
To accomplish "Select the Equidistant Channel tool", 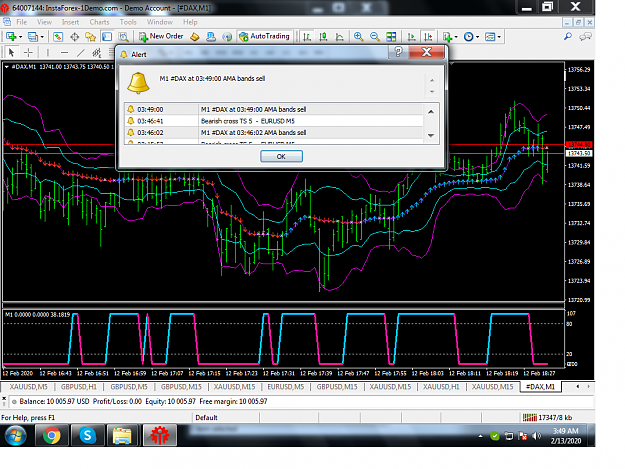I will (97, 52).
